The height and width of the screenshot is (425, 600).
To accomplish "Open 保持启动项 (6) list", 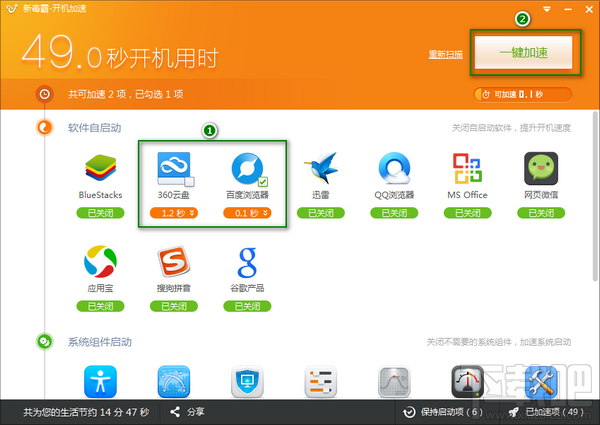I will (x=443, y=412).
